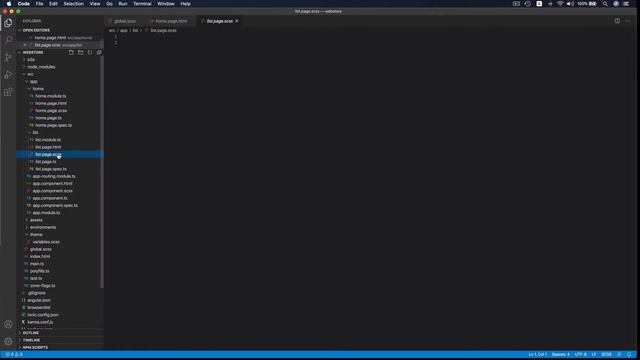Open the Apple menu
This screenshot has width=640, height=360.
[9, 4]
